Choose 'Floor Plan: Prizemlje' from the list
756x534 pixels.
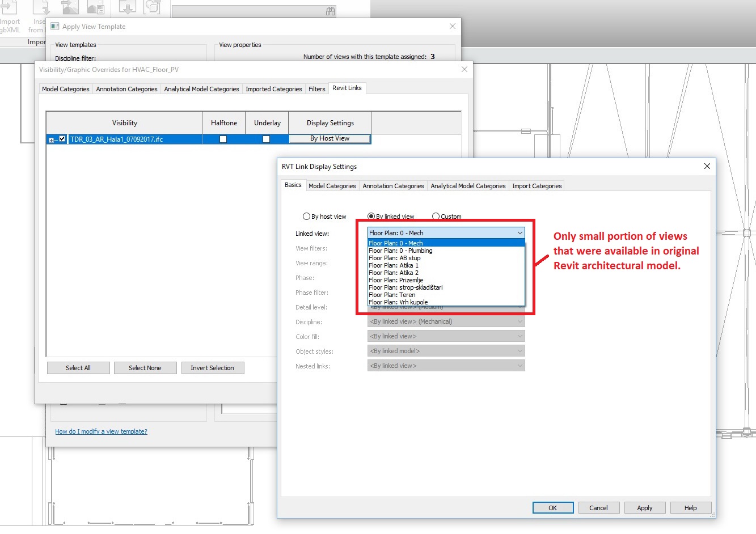pos(396,279)
